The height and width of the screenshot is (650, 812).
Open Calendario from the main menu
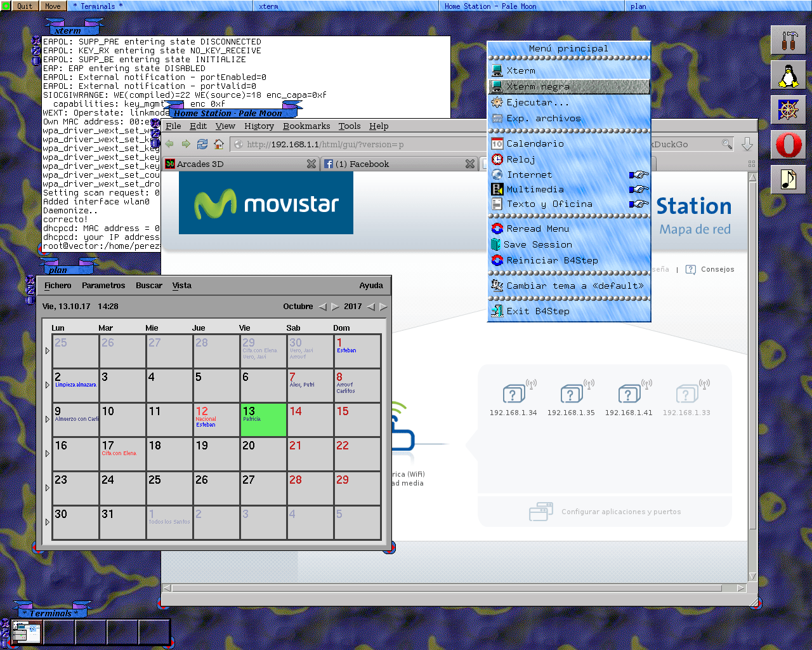(x=569, y=143)
